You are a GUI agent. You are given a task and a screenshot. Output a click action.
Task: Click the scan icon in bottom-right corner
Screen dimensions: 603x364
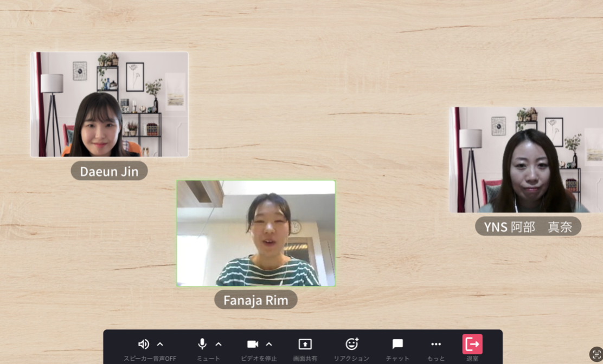coord(596,354)
